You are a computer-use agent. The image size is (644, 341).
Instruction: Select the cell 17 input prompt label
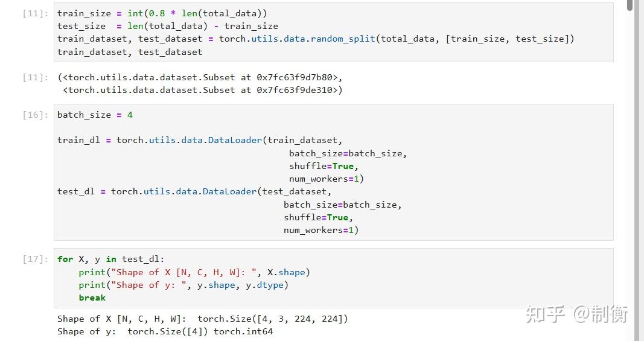(x=36, y=260)
